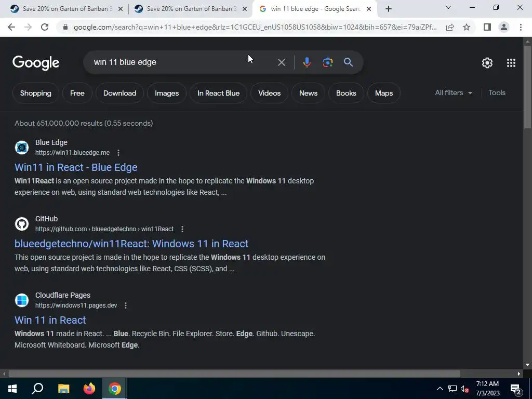532x399 pixels.
Task: Click the horizontal scrollbar thumb
Action: click(x=234, y=374)
